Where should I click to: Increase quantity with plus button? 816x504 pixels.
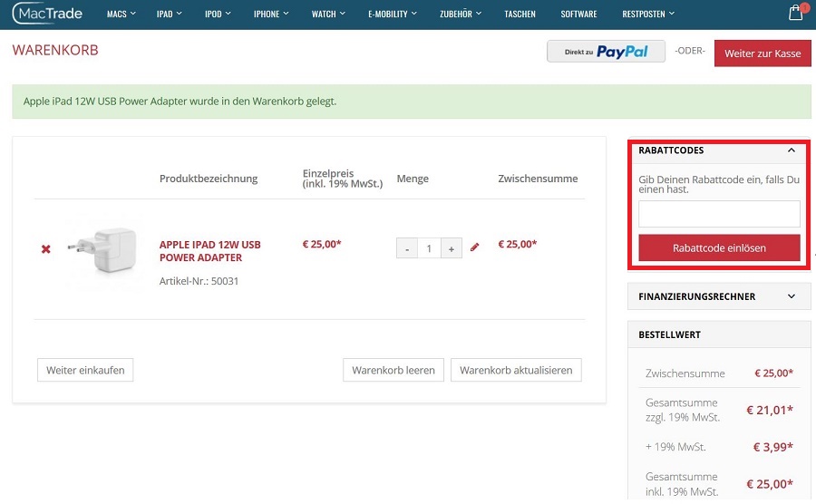click(452, 248)
